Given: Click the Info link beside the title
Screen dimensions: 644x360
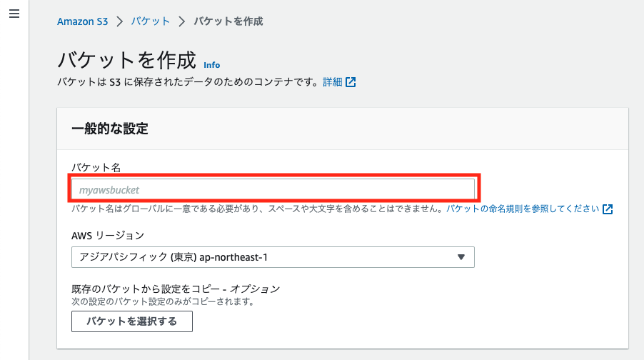Looking at the screenshot, I should tap(212, 65).
